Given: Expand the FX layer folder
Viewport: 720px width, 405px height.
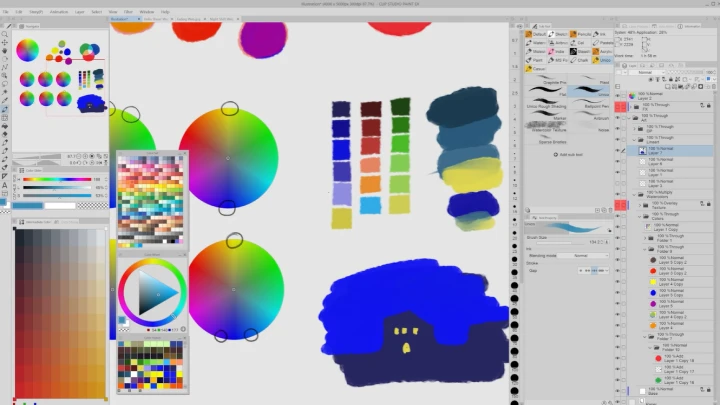Looking at the screenshot, I should (630, 107).
